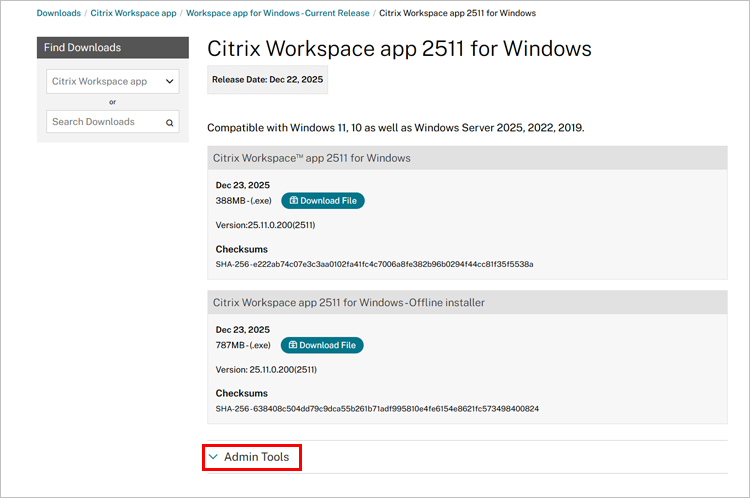This screenshot has width=750, height=498.
Task: Click the SHA-256 checksum starting with 638408c5
Action: 377,408
